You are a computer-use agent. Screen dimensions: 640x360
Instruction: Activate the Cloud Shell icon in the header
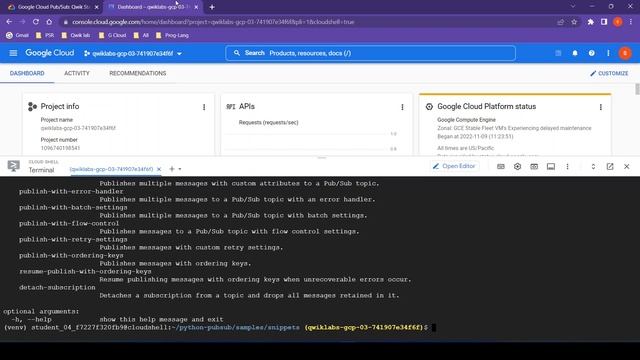[x=558, y=53]
